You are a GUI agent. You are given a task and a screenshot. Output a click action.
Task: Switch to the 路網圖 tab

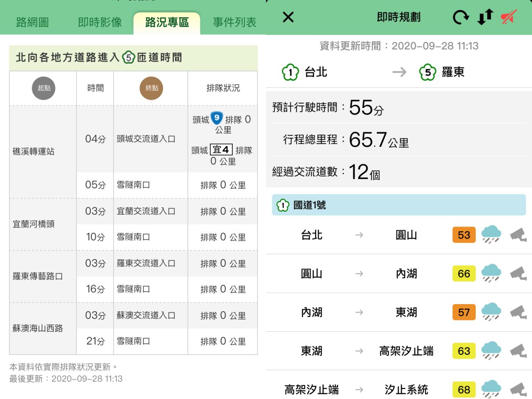point(32,23)
